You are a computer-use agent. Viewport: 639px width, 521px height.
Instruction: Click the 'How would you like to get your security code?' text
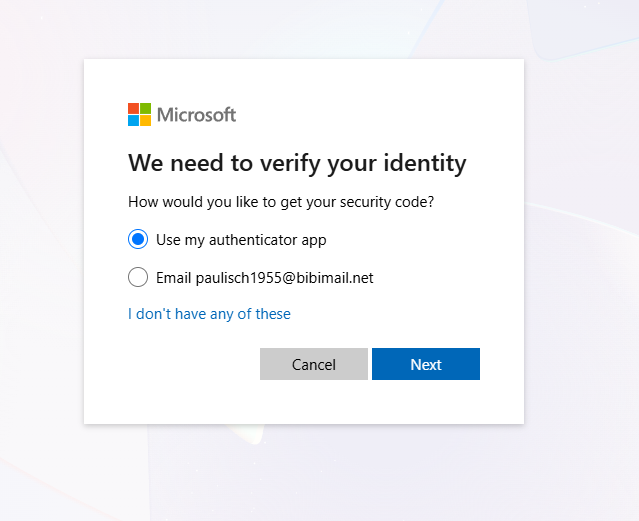(281, 202)
